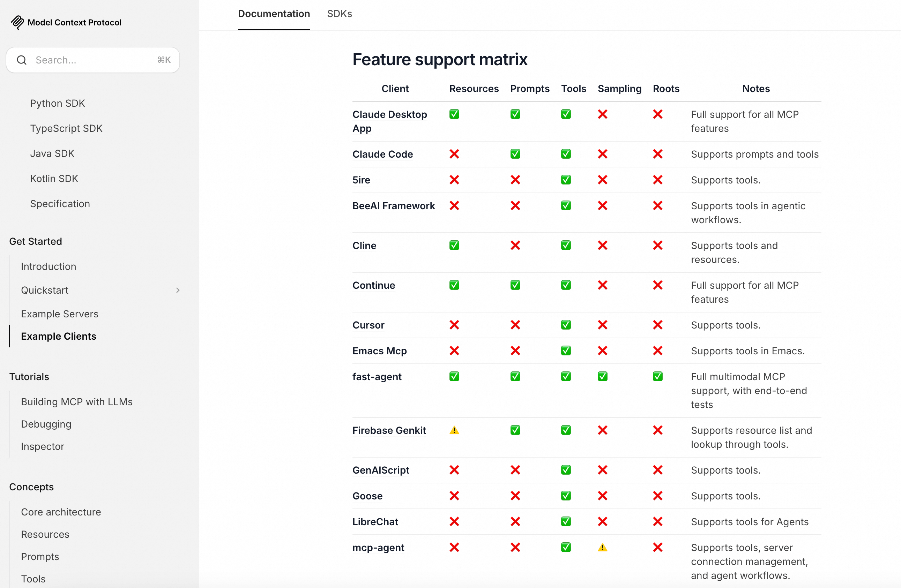
Task: Open the BeeAI Framework client link
Action: (x=393, y=206)
